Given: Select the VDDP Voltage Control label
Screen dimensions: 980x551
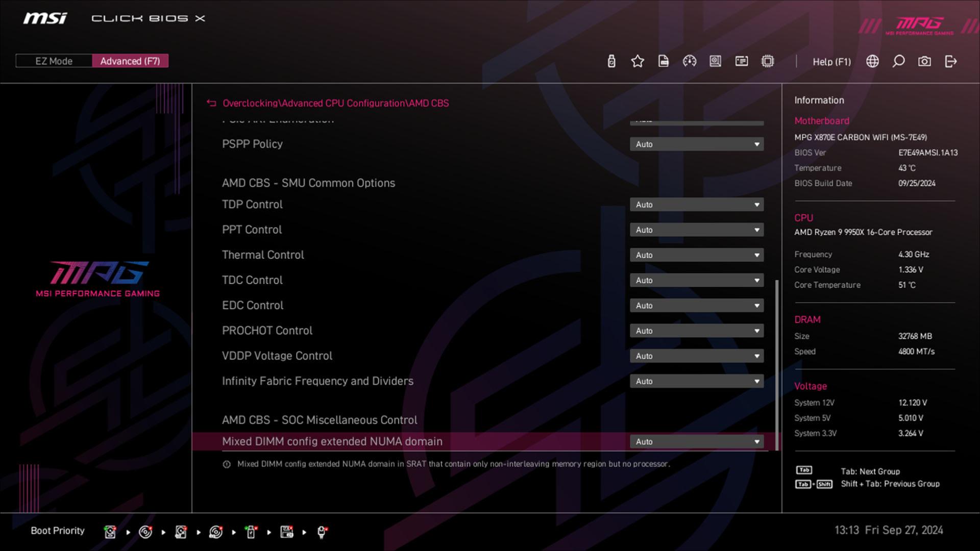Looking at the screenshot, I should coord(277,356).
